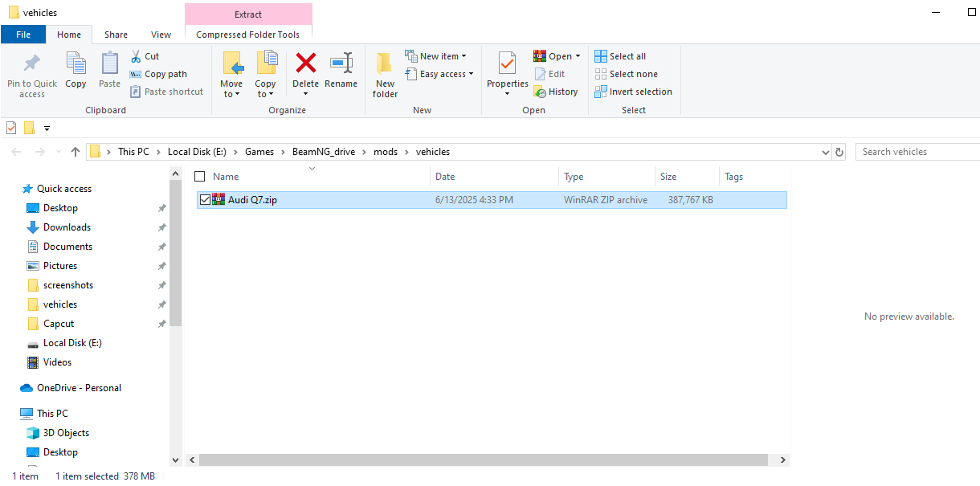Sort by the Type column header
The image size is (980, 486).
click(606, 177)
